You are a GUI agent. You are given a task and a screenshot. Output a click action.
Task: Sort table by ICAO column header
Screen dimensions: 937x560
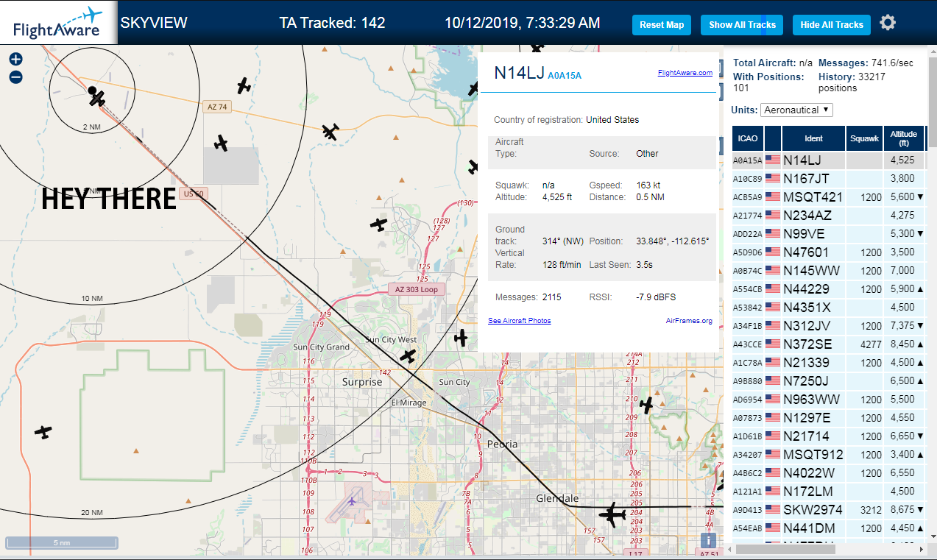point(748,138)
